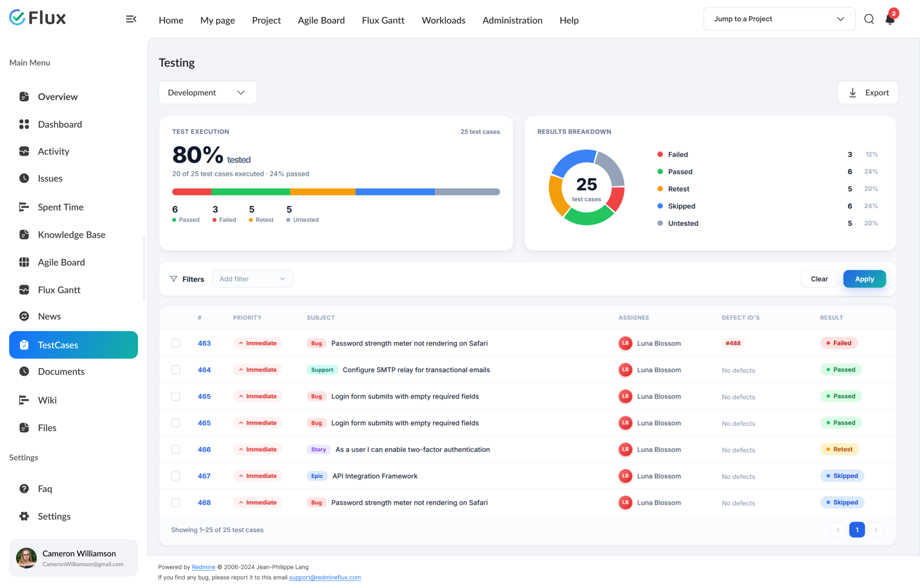
Task: Open Administration in top navigation
Action: tap(512, 20)
